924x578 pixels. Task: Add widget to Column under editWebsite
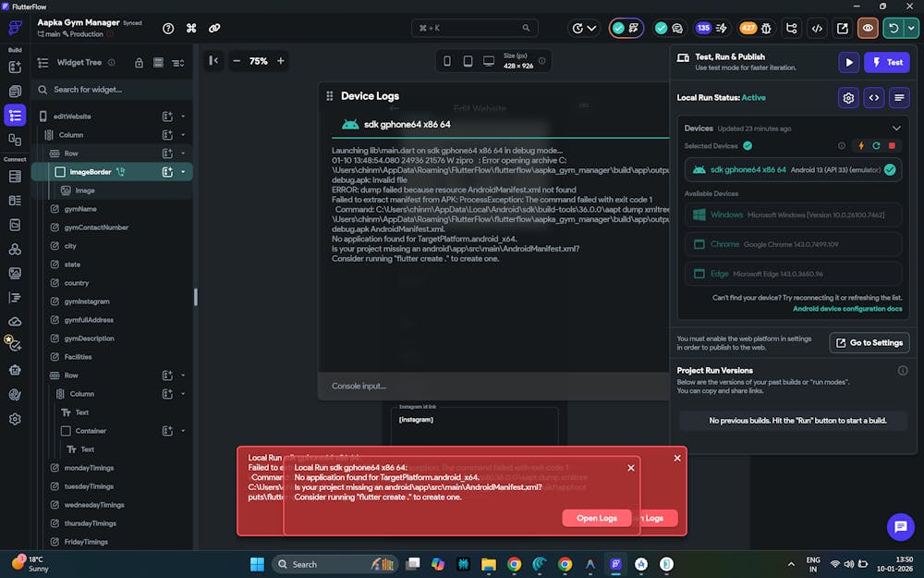point(167,135)
